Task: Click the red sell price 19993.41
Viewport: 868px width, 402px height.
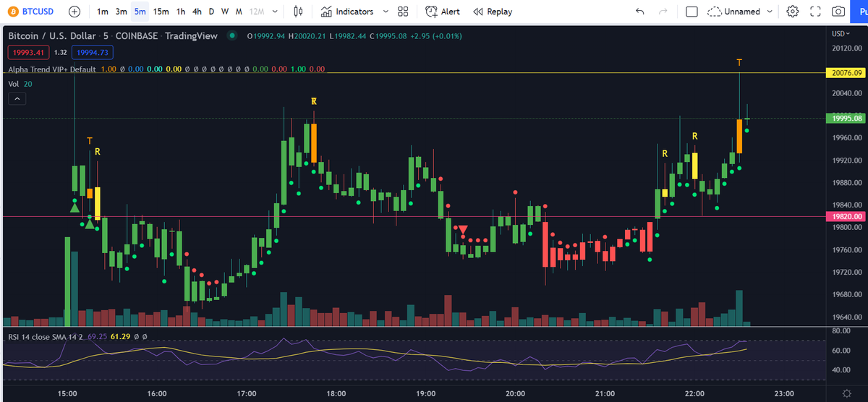Action: tap(27, 52)
